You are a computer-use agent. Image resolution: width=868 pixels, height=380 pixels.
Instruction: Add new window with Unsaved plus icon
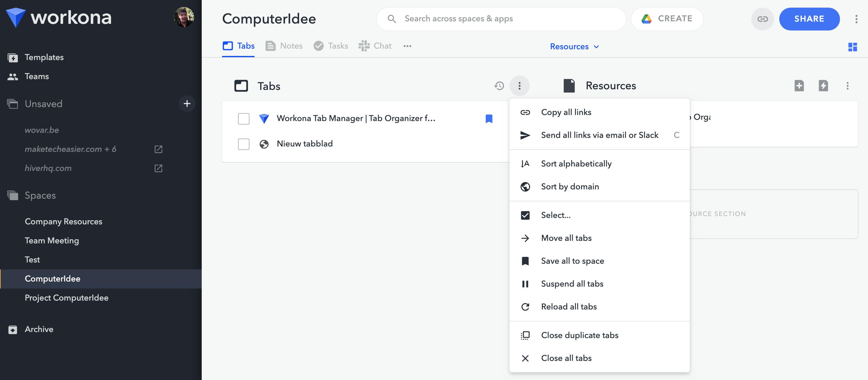pyautogui.click(x=187, y=104)
